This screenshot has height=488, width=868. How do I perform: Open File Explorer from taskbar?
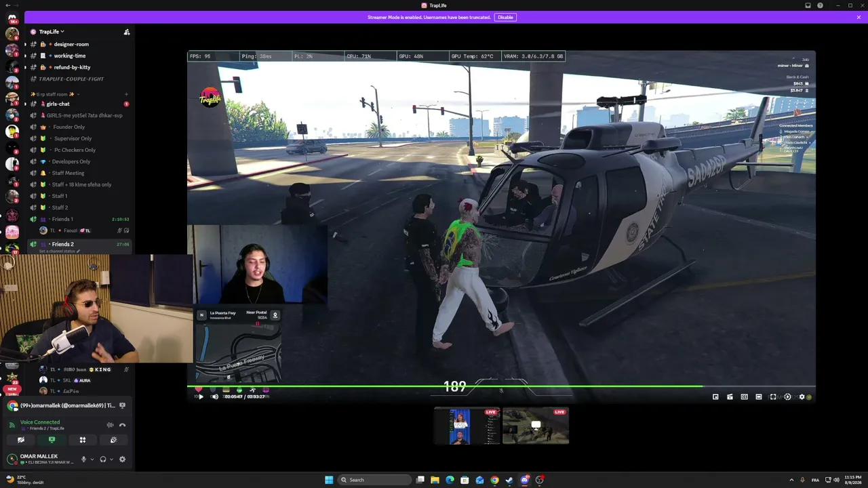435,480
